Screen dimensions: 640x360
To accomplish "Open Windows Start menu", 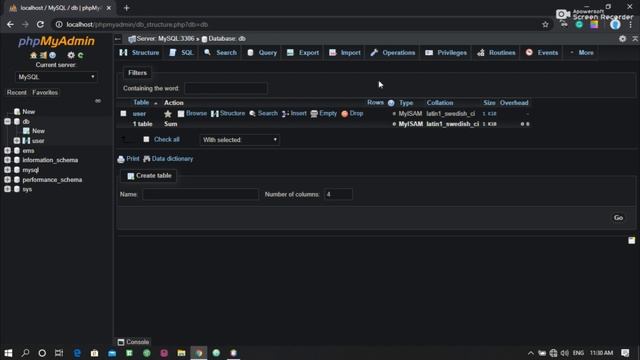I will click(x=8, y=353).
